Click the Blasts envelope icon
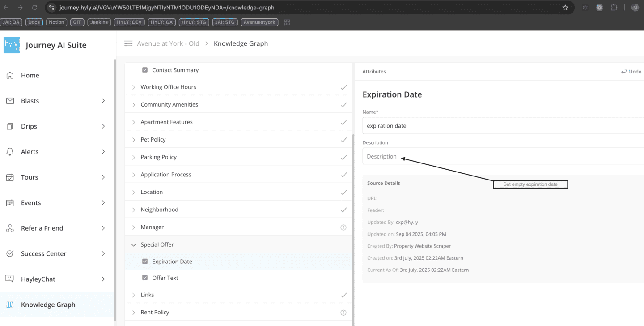Screen dimensions: 644x326 pyautogui.click(x=10, y=101)
